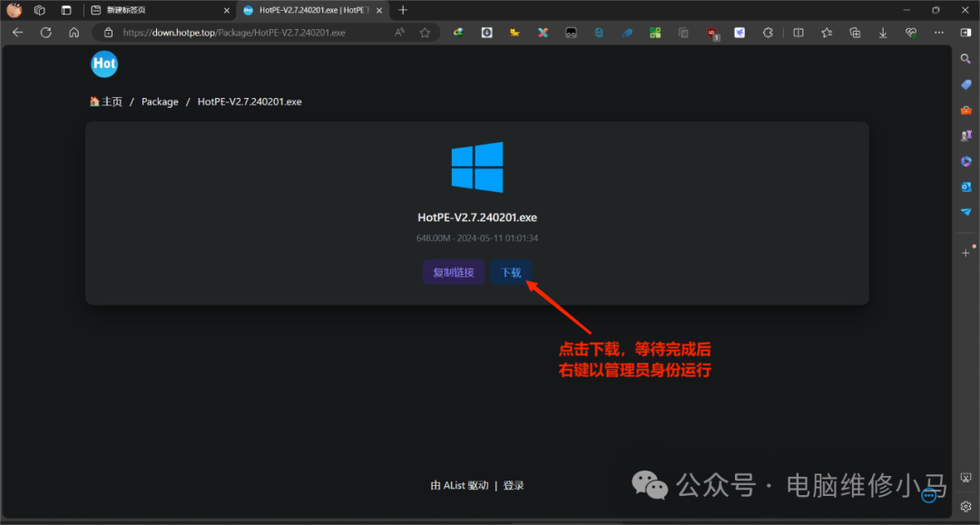Open the sidebar games chess icon
This screenshot has width=980, height=525.
pos(965,135)
